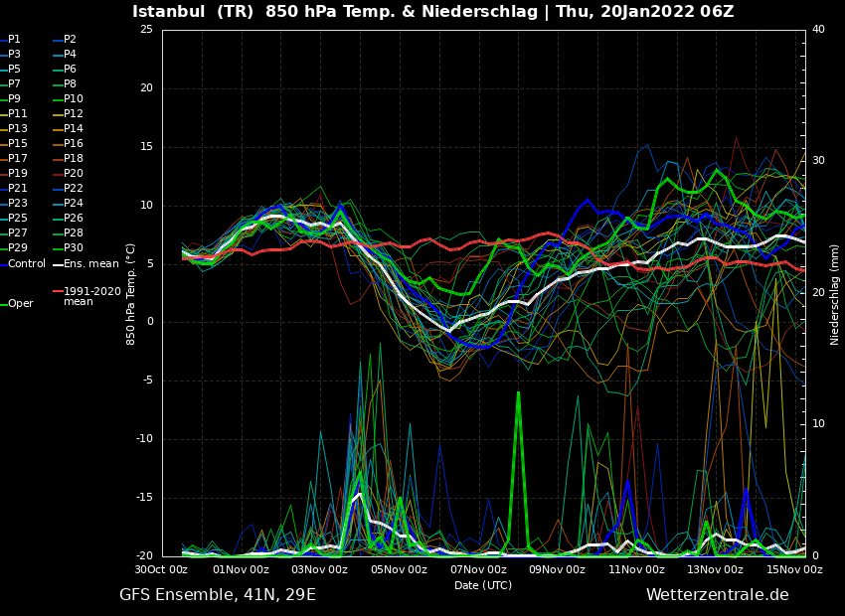845x616 pixels.
Task: Click legend item P9
Action: tap(10, 99)
